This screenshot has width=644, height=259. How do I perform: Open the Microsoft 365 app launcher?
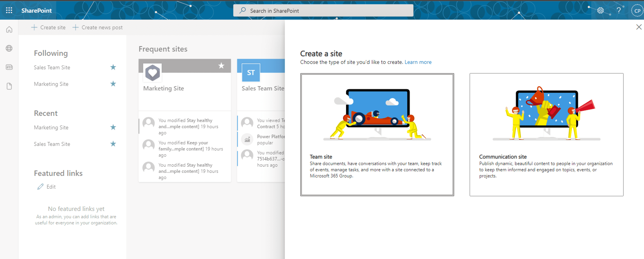[9, 11]
